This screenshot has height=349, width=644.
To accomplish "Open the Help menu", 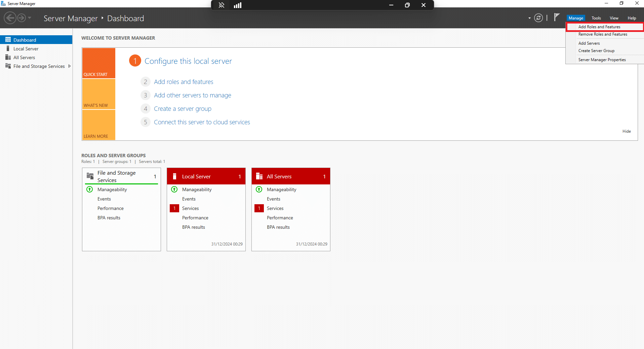I will (x=632, y=18).
